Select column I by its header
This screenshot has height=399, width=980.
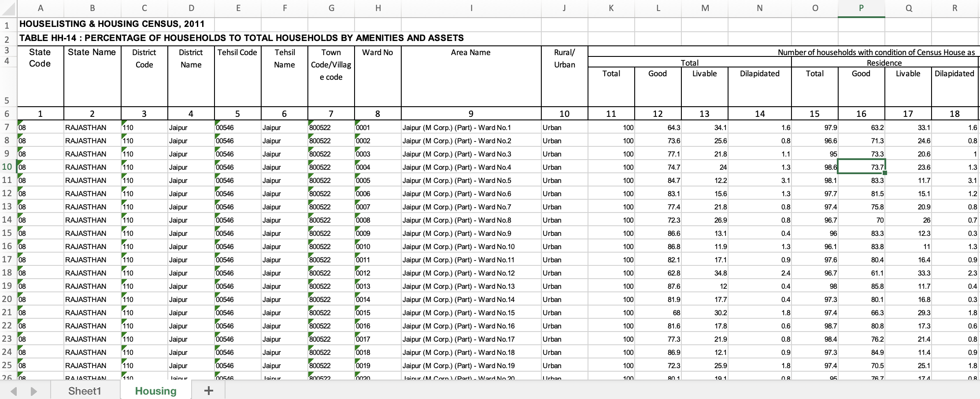tap(471, 8)
